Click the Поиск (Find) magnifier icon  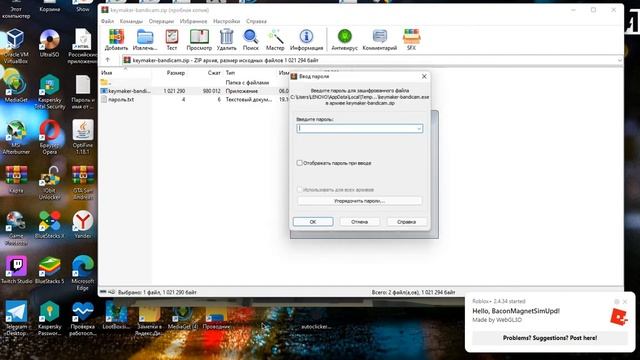pos(251,40)
